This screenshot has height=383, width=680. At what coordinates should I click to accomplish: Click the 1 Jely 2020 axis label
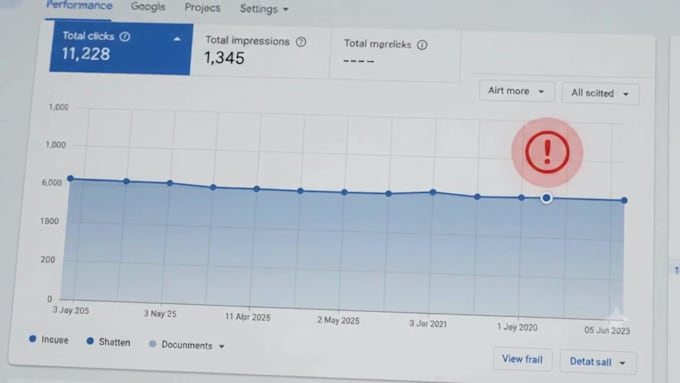(x=517, y=327)
